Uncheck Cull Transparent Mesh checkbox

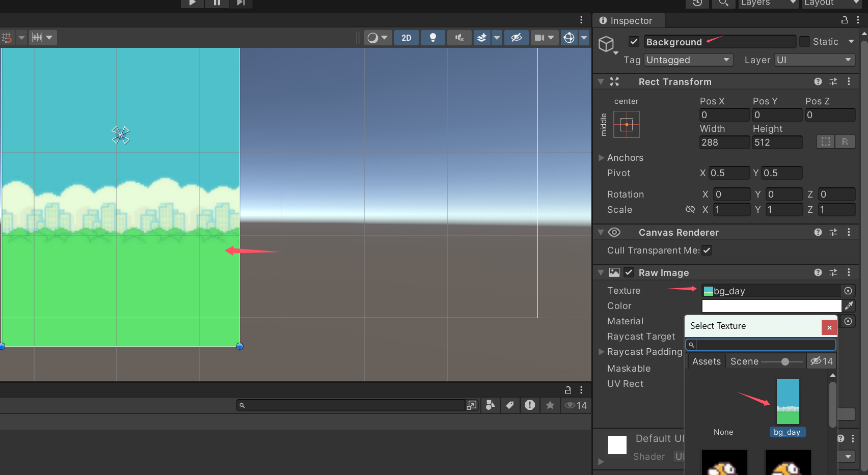[707, 250]
